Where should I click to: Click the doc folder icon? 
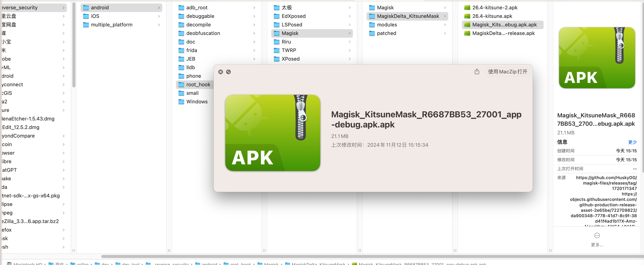181,42
